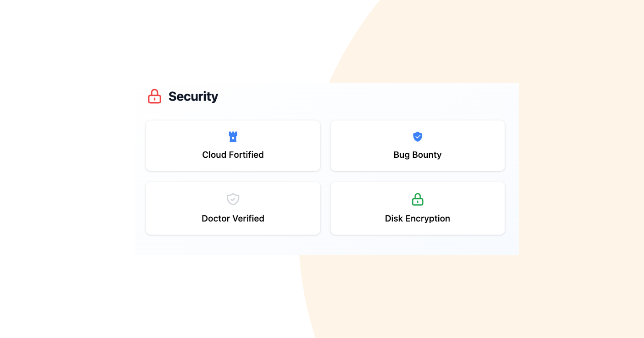Open the Bug Bounty card

point(418,146)
